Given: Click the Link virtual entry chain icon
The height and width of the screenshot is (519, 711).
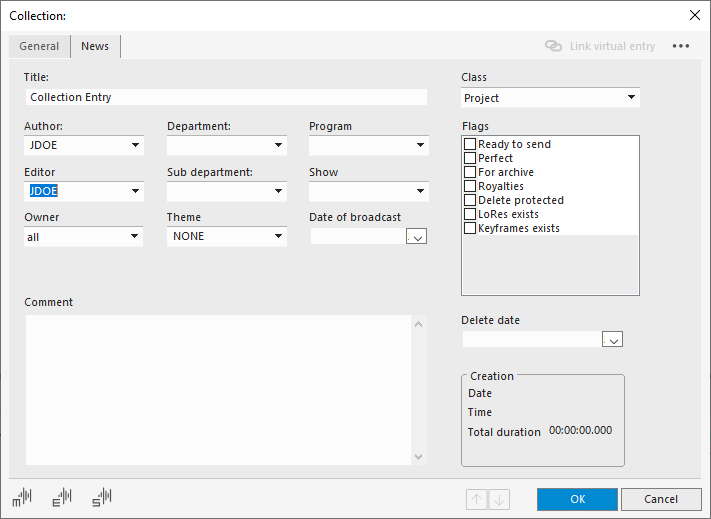Looking at the screenshot, I should (x=553, y=46).
